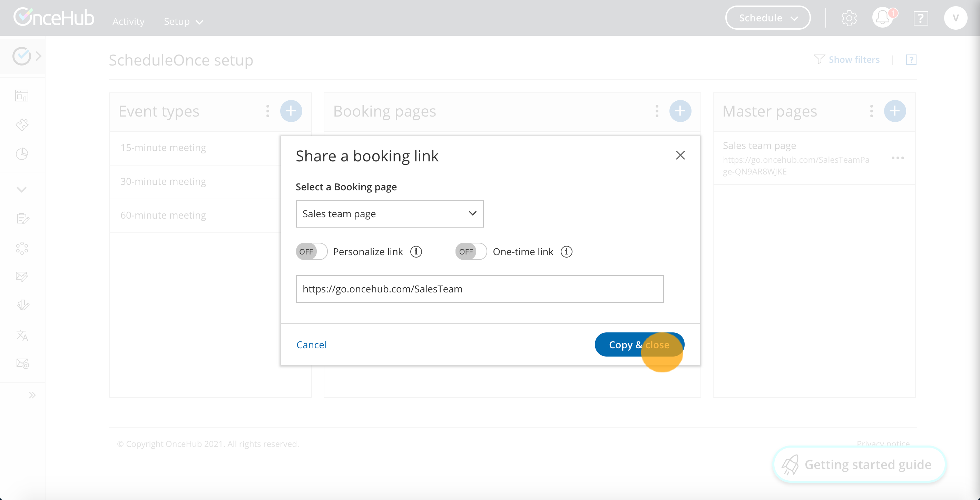Click the ScheduleOnce checkmark sidebar icon
Image resolution: width=980 pixels, height=500 pixels.
coord(21,56)
